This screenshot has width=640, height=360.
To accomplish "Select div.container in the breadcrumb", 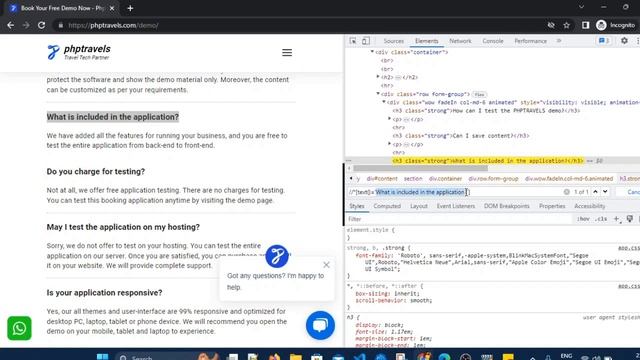I will [x=445, y=179].
